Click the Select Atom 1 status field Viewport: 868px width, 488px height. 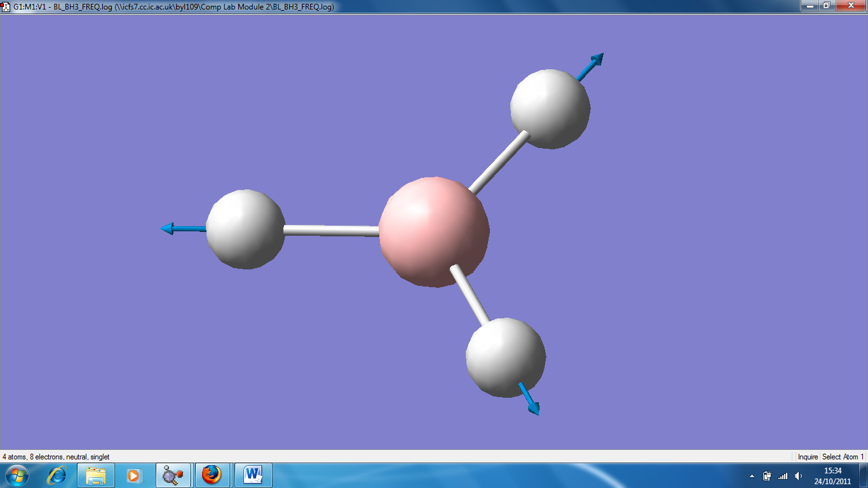click(843, 457)
